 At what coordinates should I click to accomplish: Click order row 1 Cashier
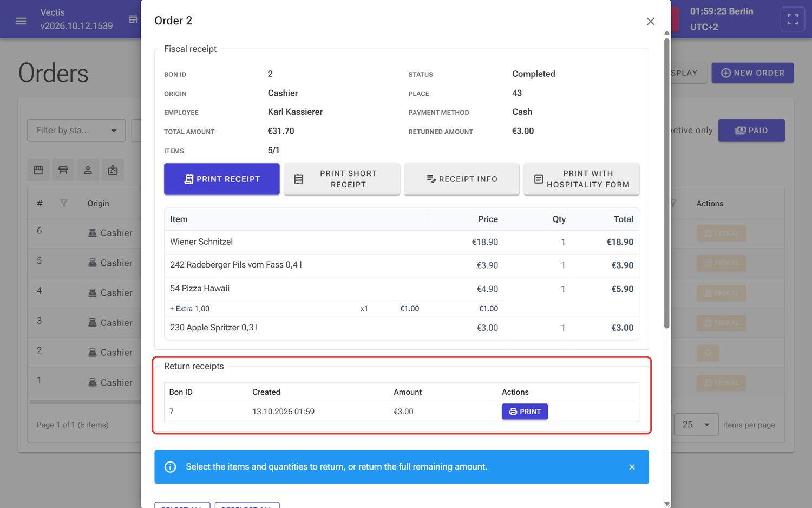click(x=84, y=382)
